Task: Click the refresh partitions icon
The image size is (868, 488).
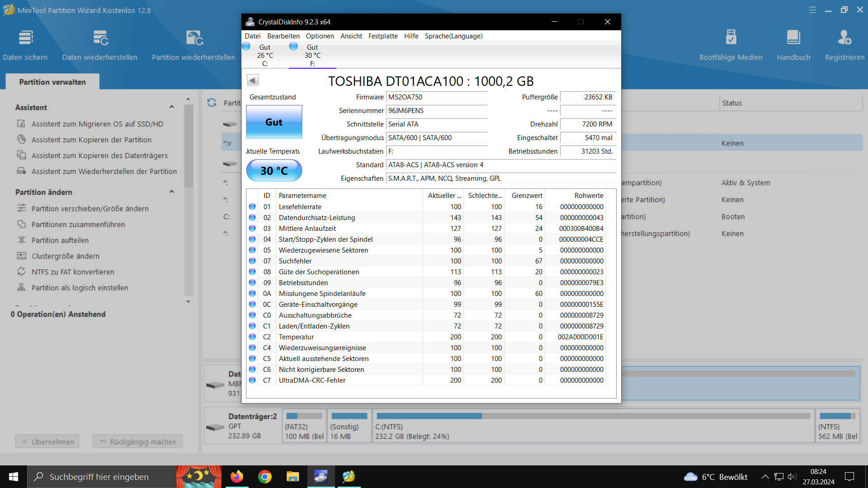Action: pyautogui.click(x=212, y=103)
